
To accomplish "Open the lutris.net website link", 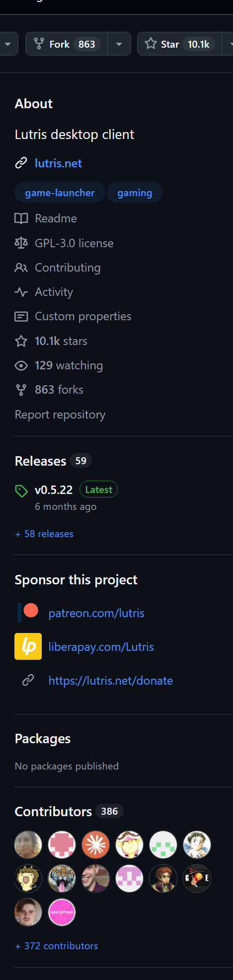I will (x=58, y=163).
